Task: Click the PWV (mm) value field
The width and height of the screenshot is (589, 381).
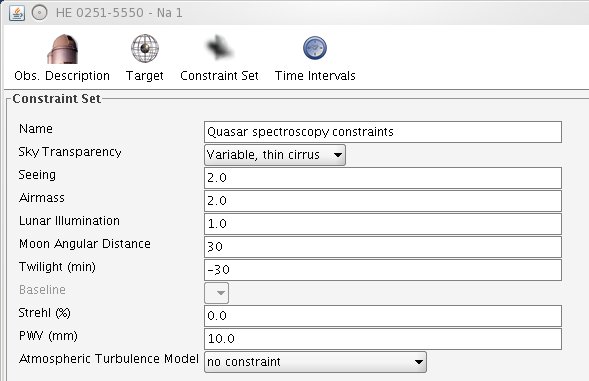Action: tap(383, 339)
